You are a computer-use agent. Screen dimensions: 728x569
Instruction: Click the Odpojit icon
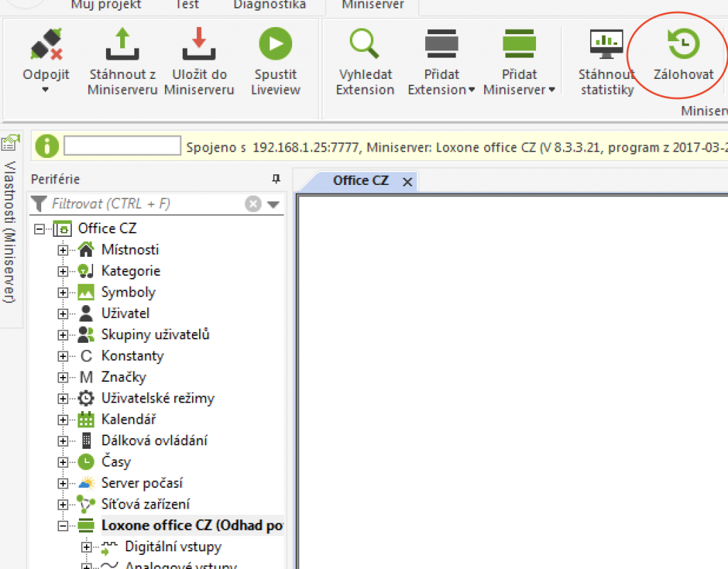[x=44, y=43]
